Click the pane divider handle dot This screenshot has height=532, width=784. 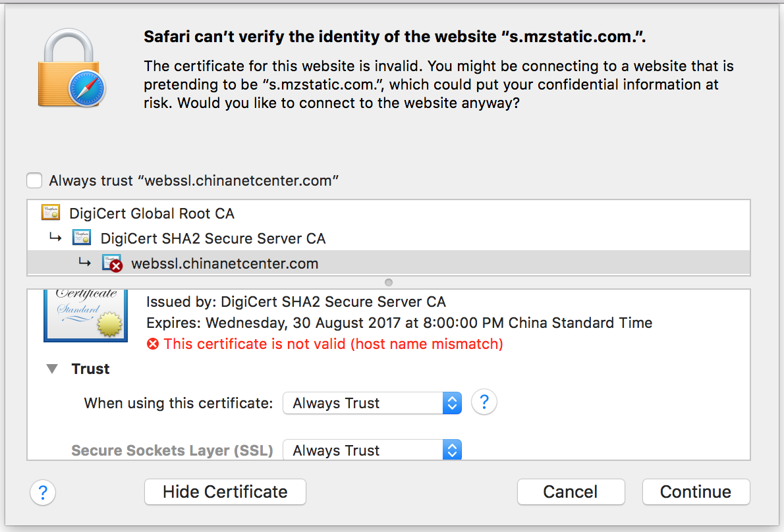coord(389,282)
